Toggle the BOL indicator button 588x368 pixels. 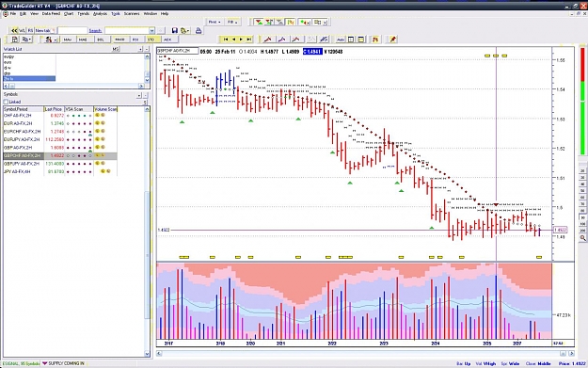tap(101, 40)
